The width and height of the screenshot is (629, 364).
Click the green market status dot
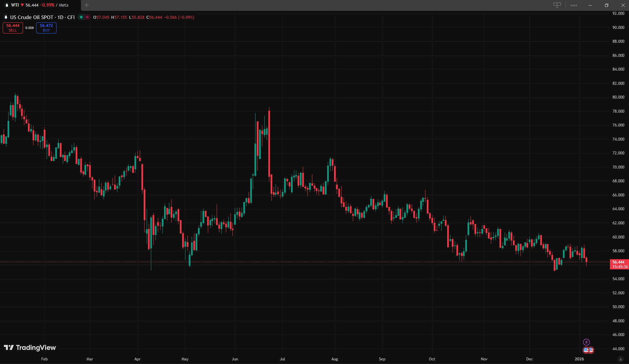coord(81,17)
